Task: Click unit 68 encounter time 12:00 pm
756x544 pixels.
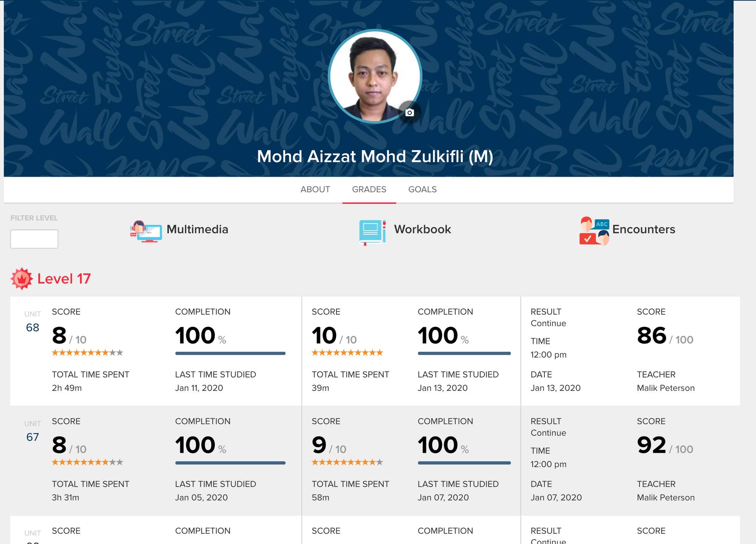Action: coord(548,355)
